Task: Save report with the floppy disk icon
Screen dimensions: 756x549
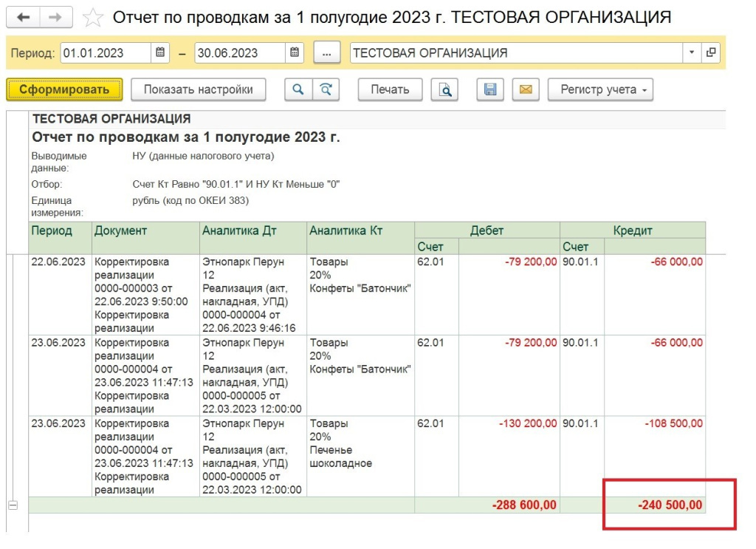Action: pos(490,89)
